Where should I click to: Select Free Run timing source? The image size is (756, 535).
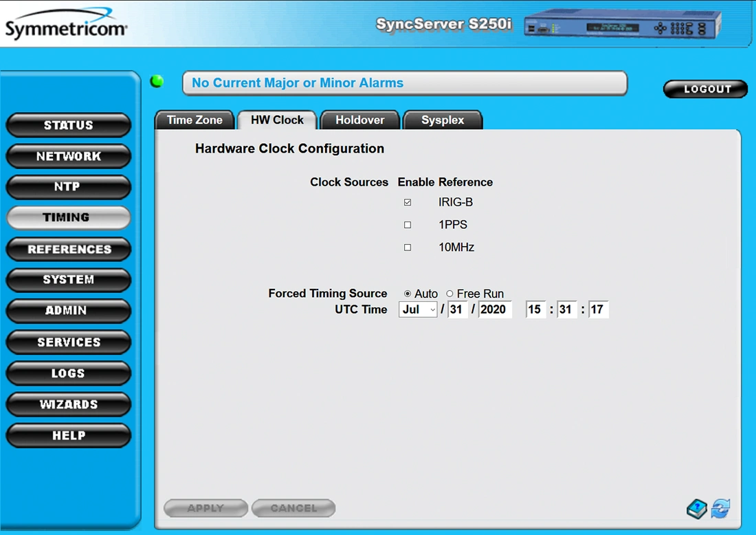pyautogui.click(x=449, y=294)
